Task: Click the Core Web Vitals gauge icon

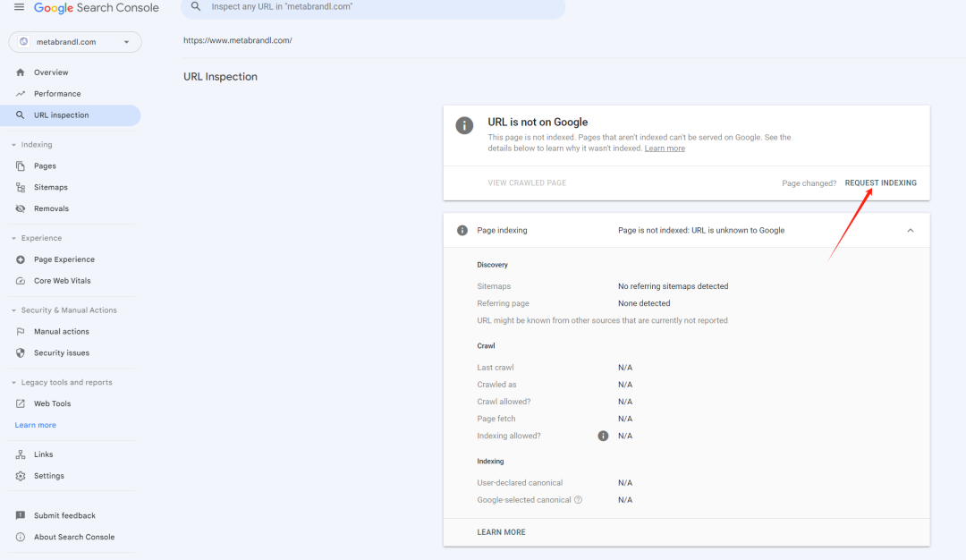Action: [x=21, y=280]
